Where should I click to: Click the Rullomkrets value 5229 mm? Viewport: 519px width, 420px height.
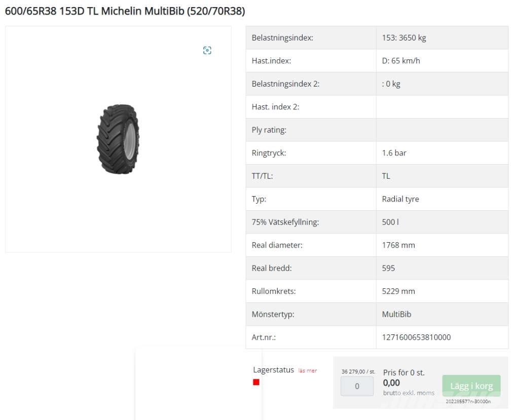[398, 291]
